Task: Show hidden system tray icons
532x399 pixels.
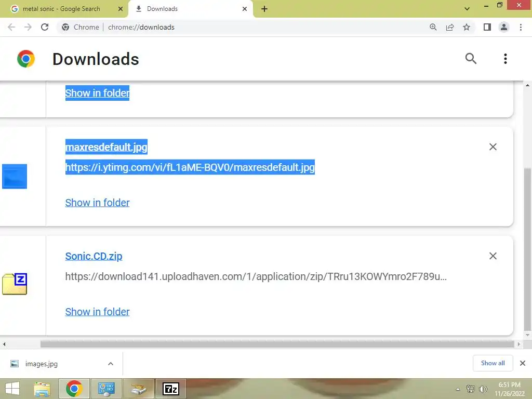Action: (458, 389)
